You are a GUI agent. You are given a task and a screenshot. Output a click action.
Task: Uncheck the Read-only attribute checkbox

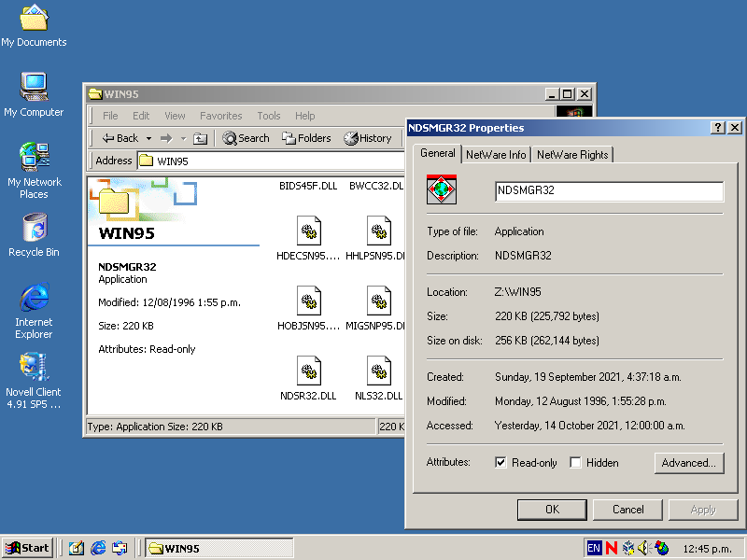tap(500, 462)
